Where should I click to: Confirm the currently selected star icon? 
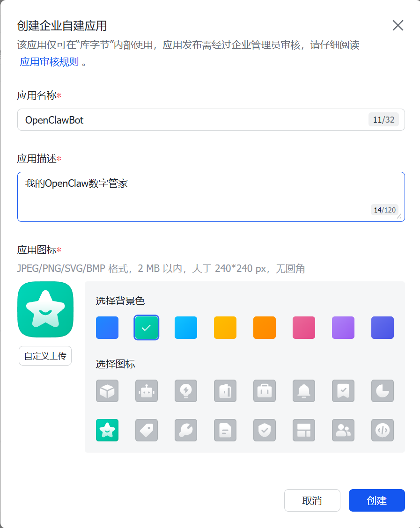(x=107, y=430)
